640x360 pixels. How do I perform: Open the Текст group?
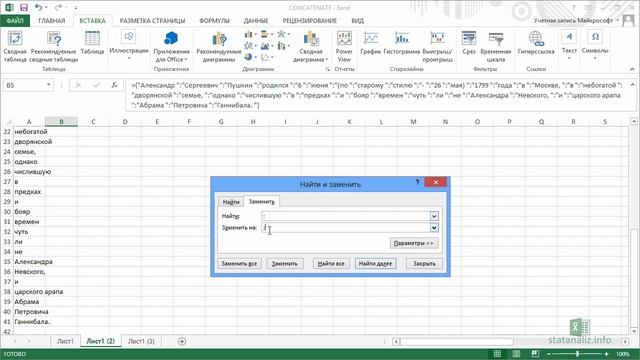click(569, 45)
